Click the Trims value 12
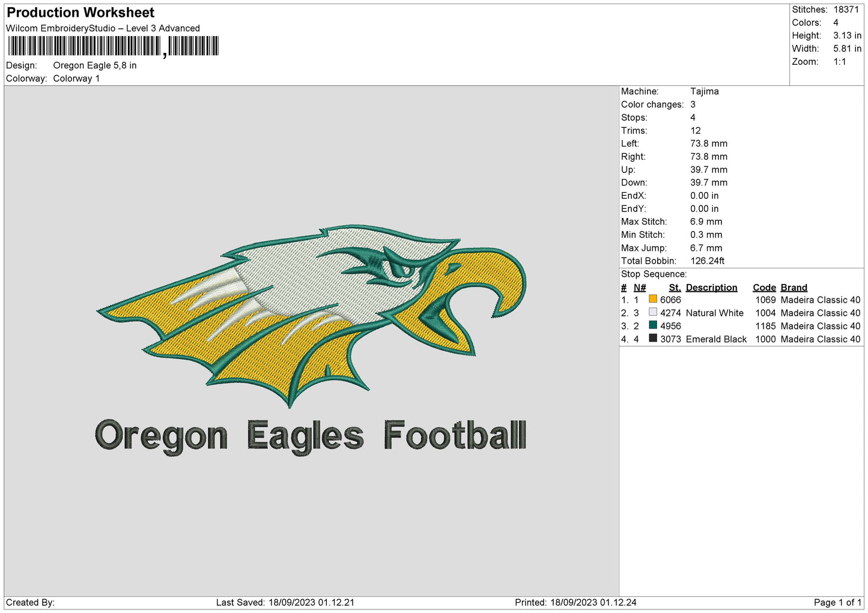The width and height of the screenshot is (868, 613). coord(695,130)
